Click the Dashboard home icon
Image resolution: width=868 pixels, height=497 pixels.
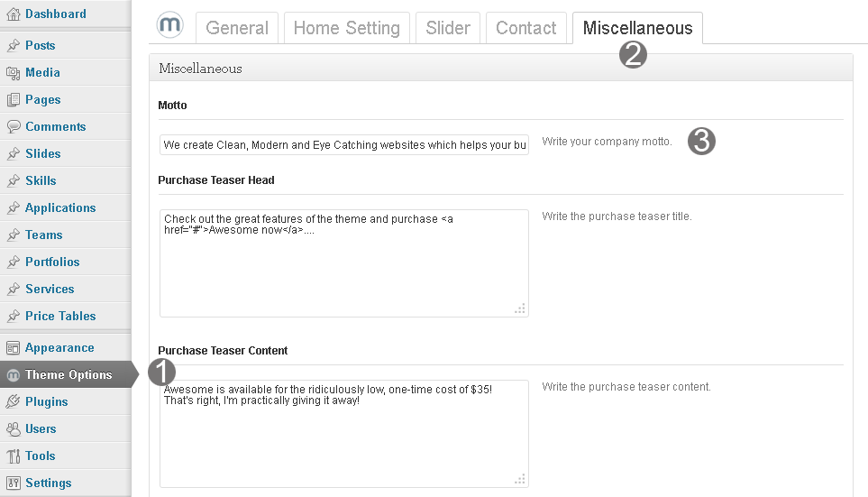(x=14, y=14)
